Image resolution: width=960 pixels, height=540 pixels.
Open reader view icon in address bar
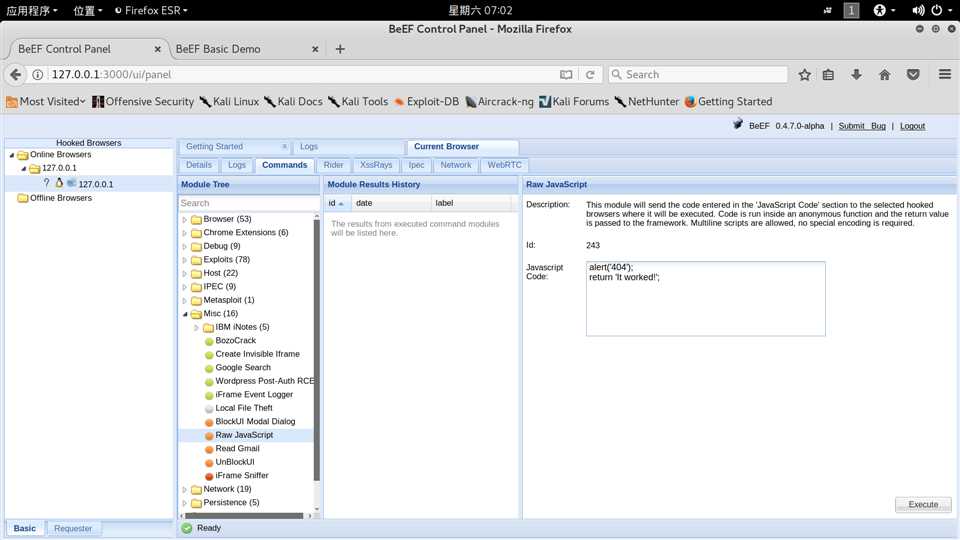[x=566, y=75]
